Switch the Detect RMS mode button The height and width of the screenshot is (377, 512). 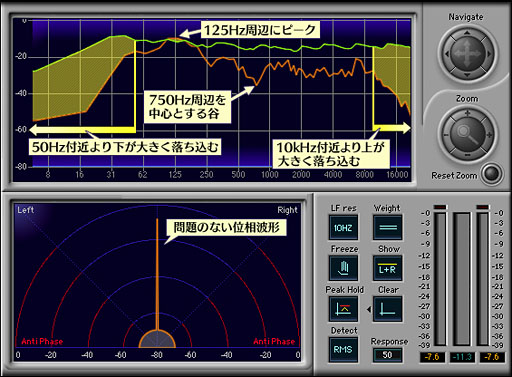point(343,350)
